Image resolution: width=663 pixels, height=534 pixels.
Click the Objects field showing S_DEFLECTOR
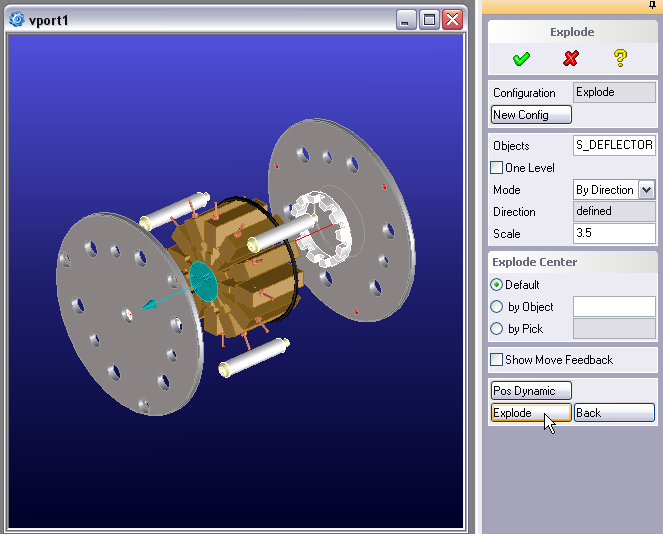(x=614, y=146)
